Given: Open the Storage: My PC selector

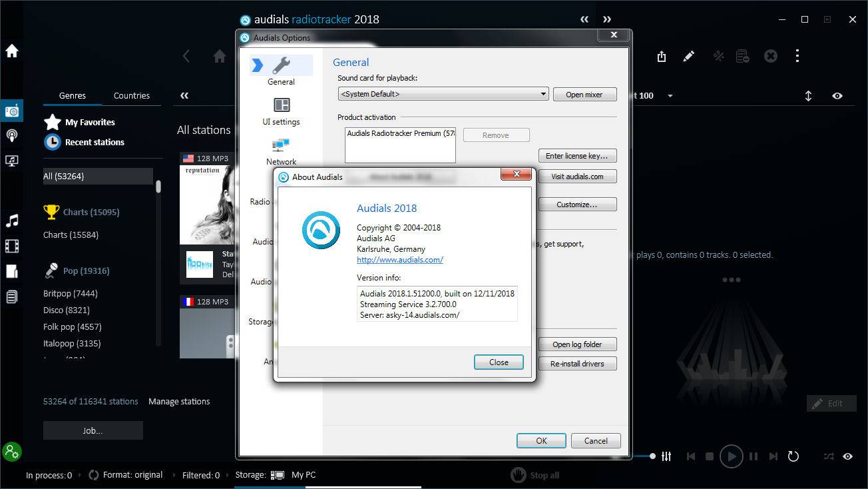Looking at the screenshot, I should click(x=276, y=475).
